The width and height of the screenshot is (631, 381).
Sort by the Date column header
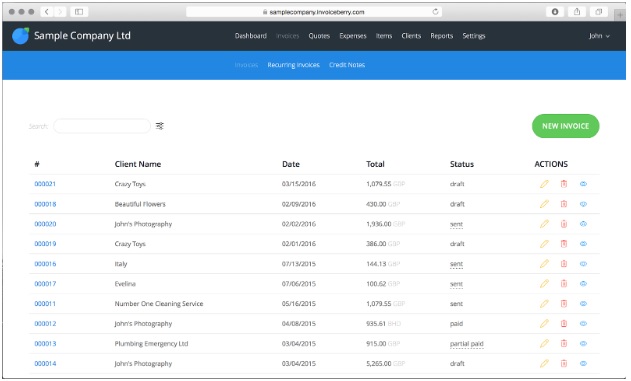click(x=291, y=164)
